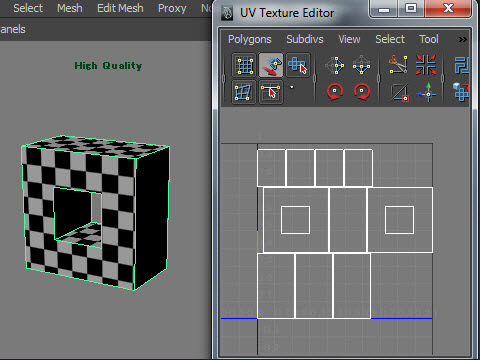Screen dimensions: 480x360
Task: Open the Edit Mesh menu
Action: point(120,8)
